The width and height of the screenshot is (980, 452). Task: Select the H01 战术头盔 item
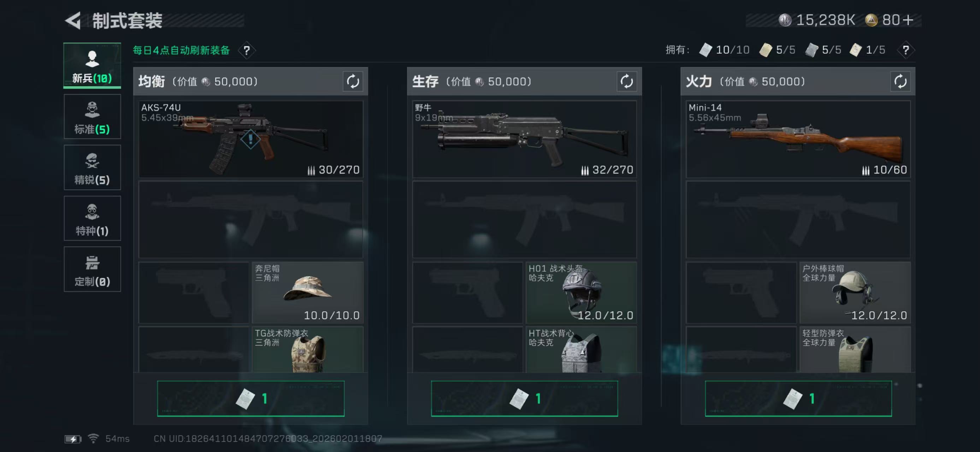click(581, 292)
